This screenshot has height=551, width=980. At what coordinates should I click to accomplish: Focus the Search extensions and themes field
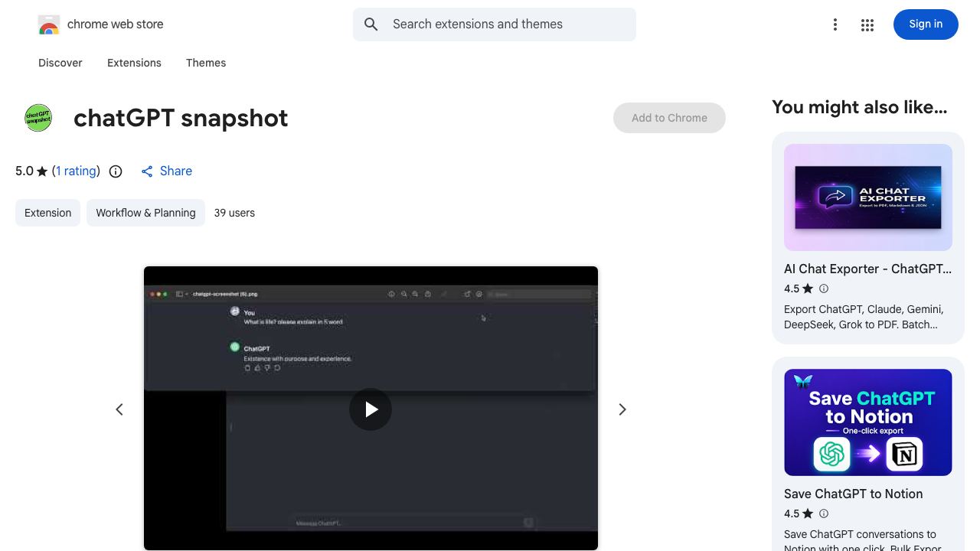495,24
